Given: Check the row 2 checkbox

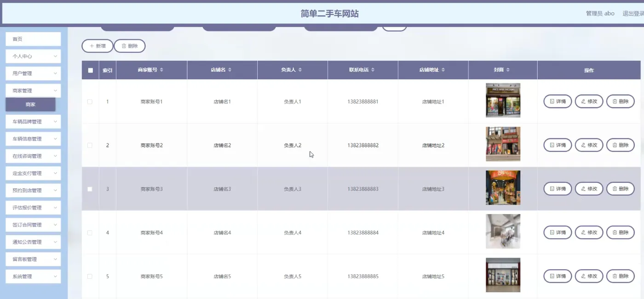Looking at the screenshot, I should pyautogui.click(x=90, y=145).
